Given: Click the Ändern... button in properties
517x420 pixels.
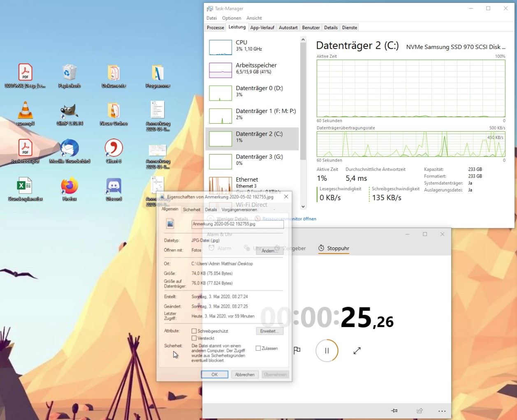Looking at the screenshot, I should tap(270, 251).
